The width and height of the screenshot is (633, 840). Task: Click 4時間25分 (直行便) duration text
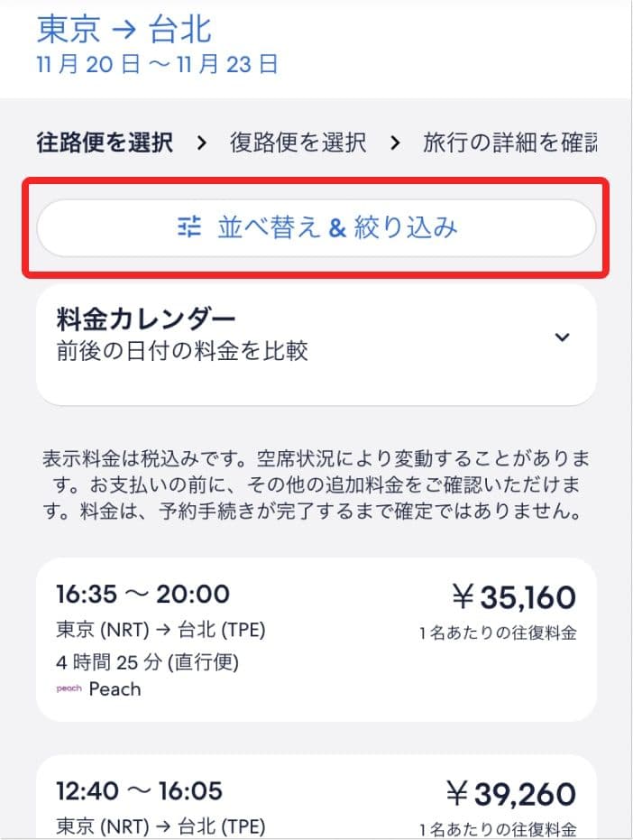click(147, 662)
